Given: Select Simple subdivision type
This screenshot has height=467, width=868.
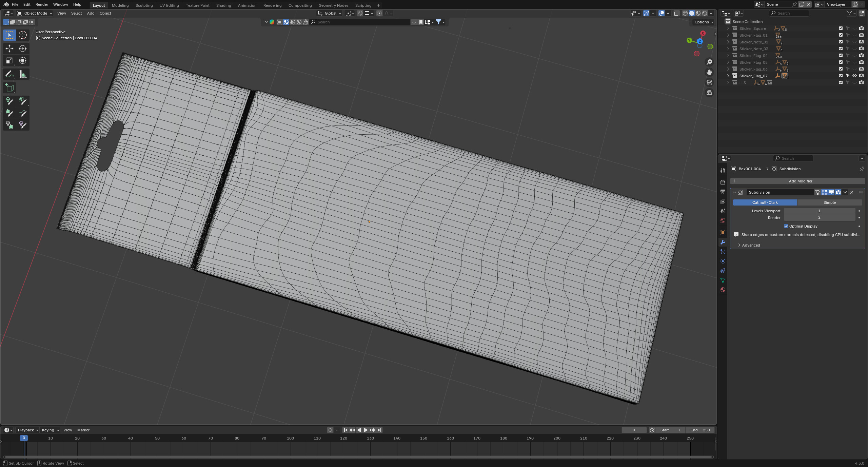Looking at the screenshot, I should (x=829, y=202).
